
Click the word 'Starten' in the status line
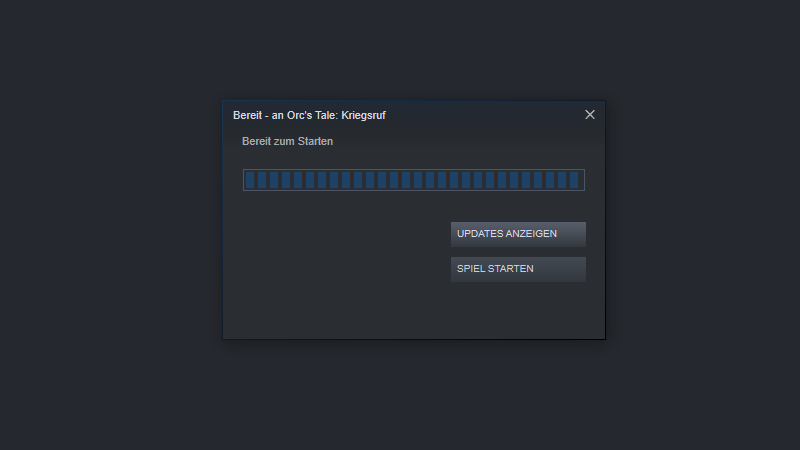click(316, 141)
